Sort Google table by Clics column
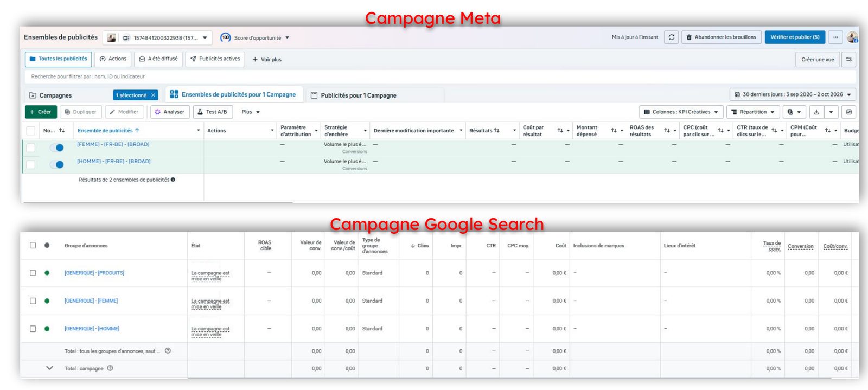 419,246
